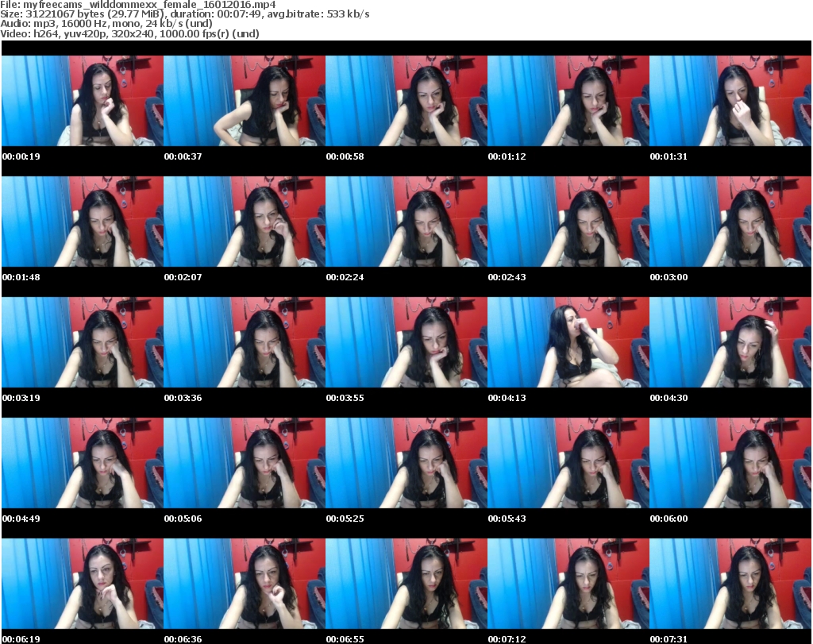This screenshot has width=813, height=644.
Task: Click the 00:00:19 timestamp label
Action: coord(21,156)
